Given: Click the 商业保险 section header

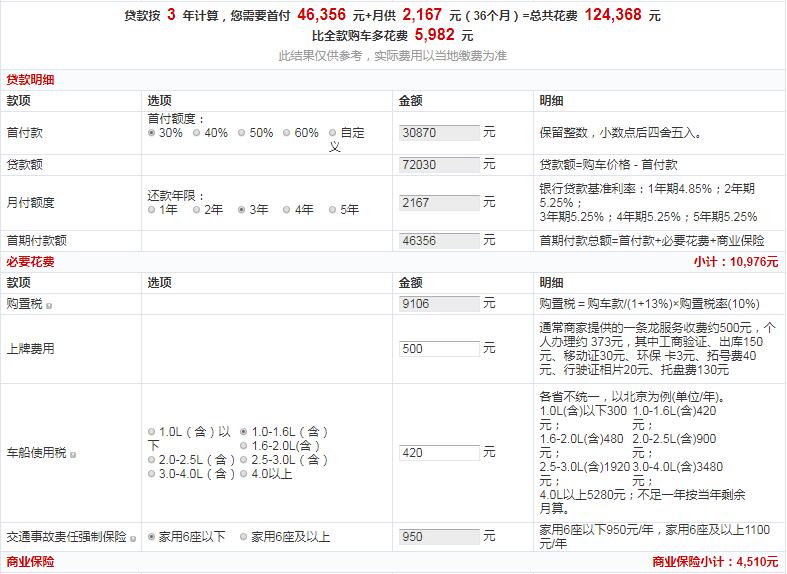Looking at the screenshot, I should pyautogui.click(x=30, y=561).
